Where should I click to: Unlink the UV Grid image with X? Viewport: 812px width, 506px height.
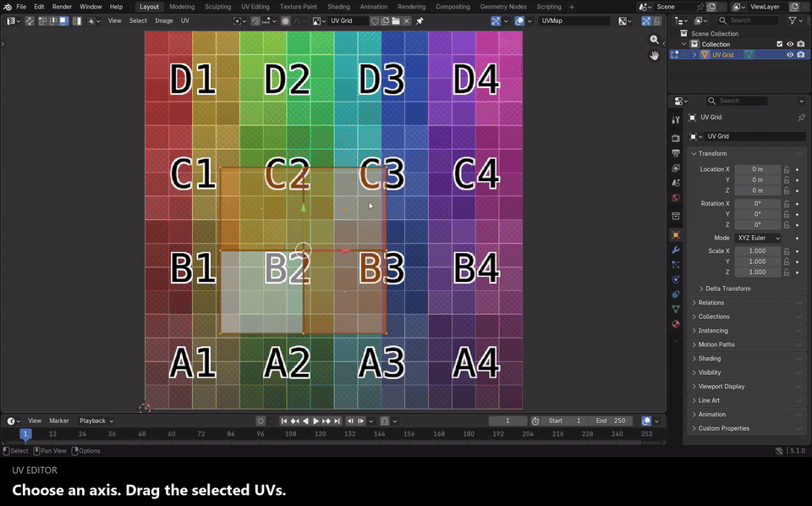[407, 20]
